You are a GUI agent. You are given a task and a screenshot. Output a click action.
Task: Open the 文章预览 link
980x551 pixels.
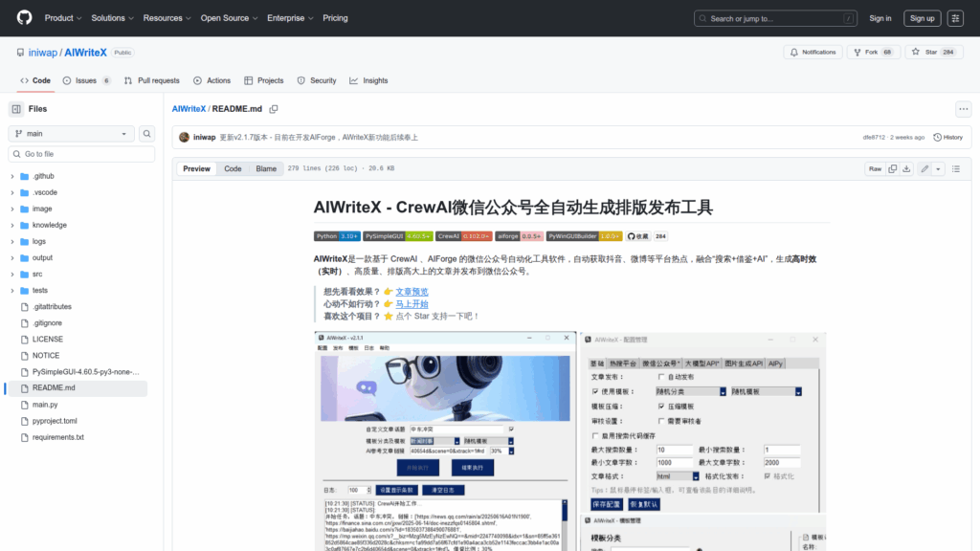click(x=412, y=292)
